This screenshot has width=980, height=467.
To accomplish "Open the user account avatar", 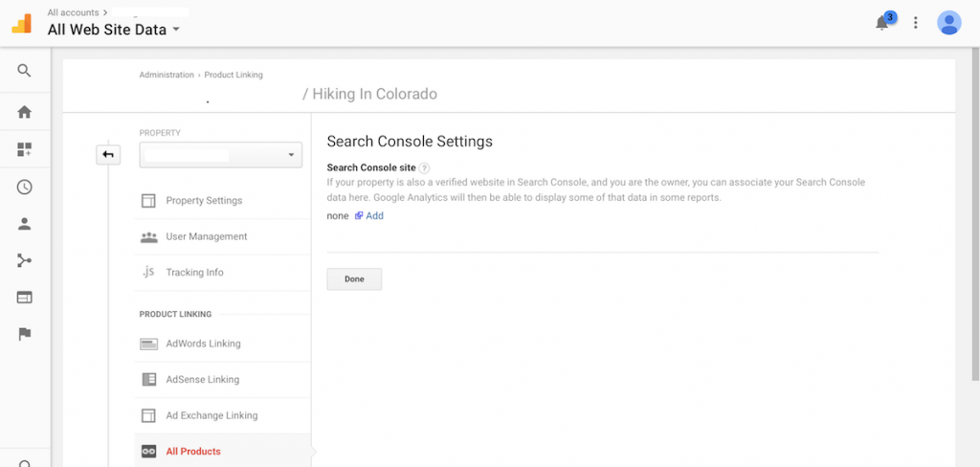I will [x=948, y=23].
